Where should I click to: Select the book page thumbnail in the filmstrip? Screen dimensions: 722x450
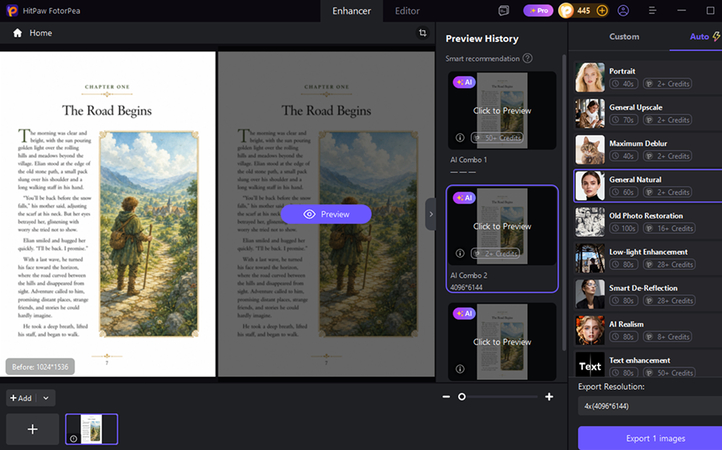pyautogui.click(x=92, y=429)
